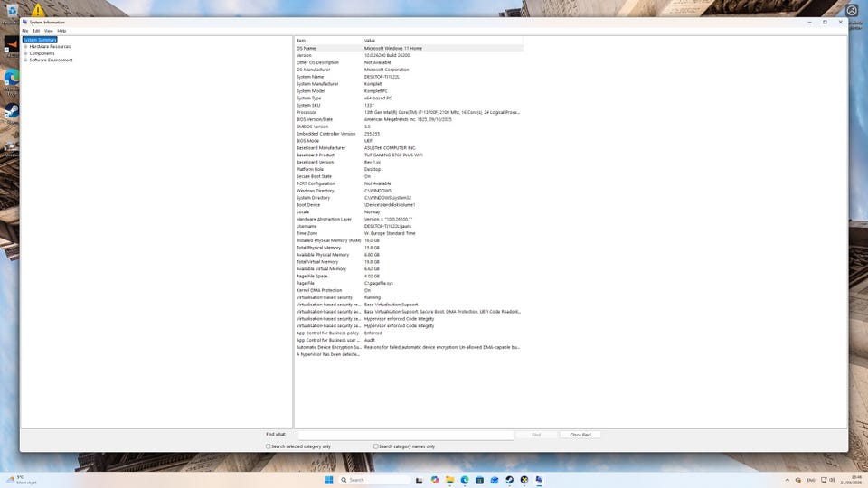Screen dimensions: 868x488
Task: Launch Copilot from the taskbar
Action: [x=435, y=480]
